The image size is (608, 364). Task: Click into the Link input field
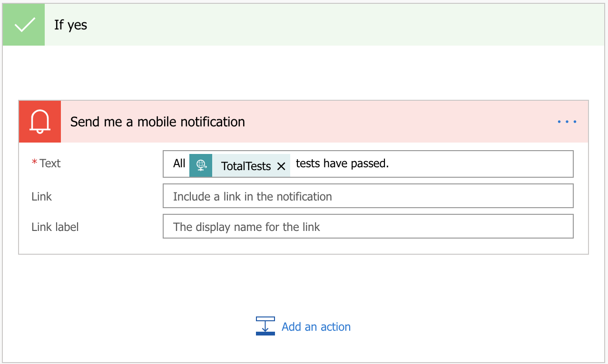(x=367, y=196)
